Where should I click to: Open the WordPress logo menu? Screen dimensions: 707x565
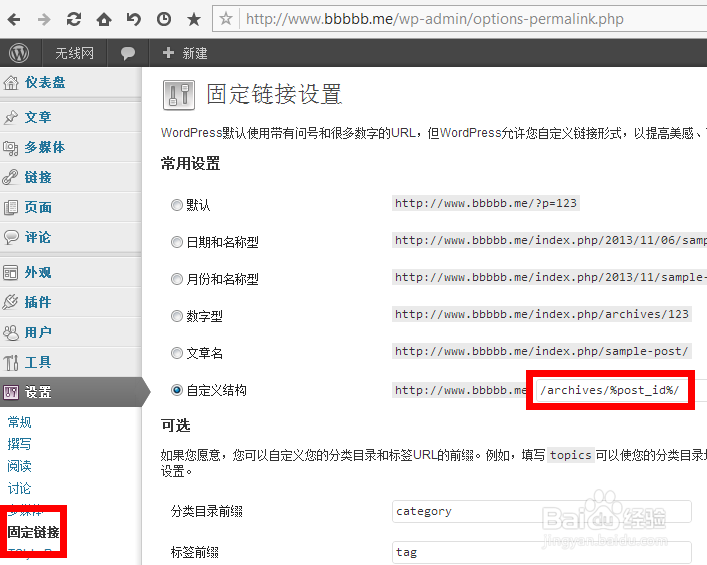19,53
